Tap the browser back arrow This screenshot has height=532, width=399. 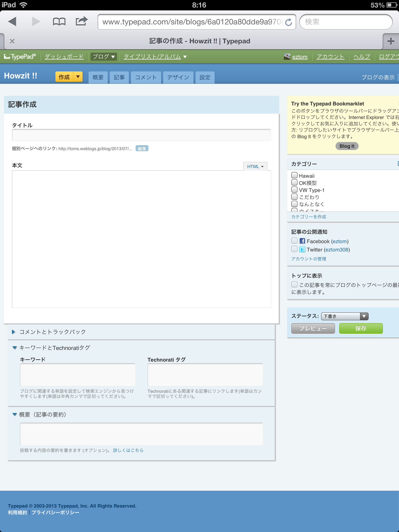coord(12,22)
